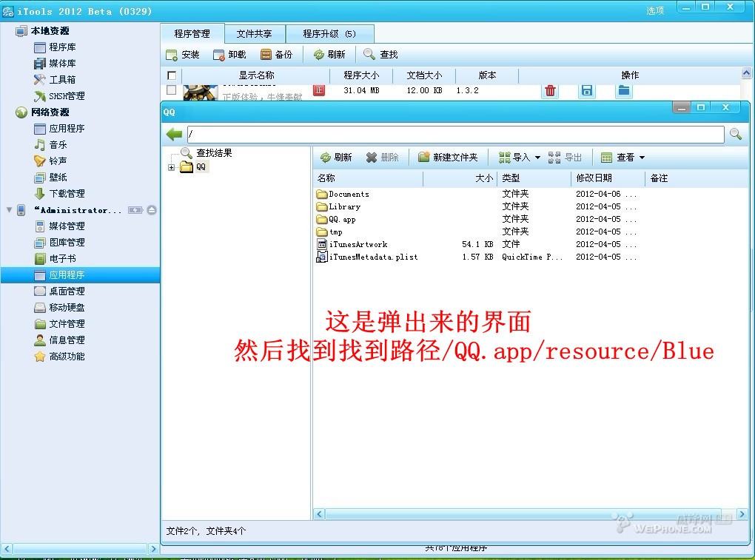Select QQ folder in tree

click(x=193, y=167)
